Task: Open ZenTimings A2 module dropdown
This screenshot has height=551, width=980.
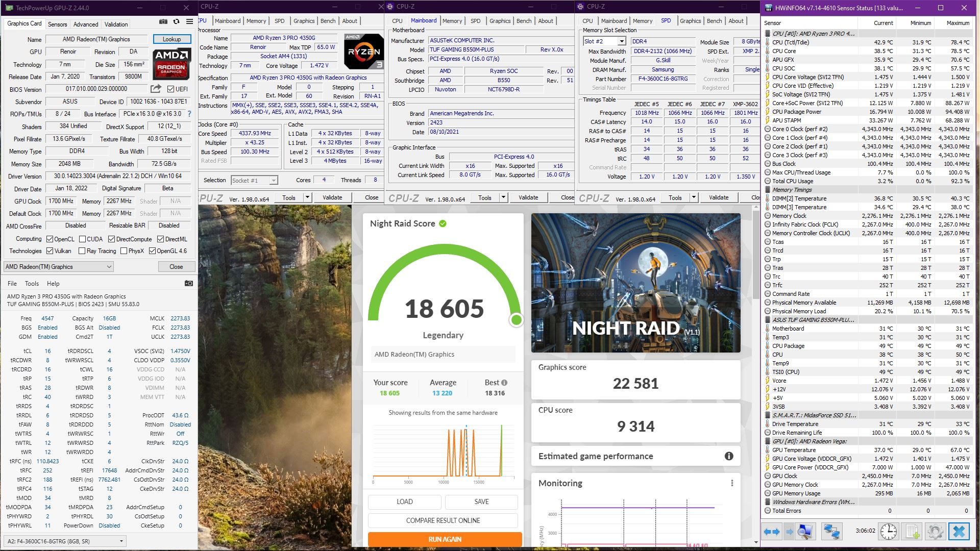Action: click(x=66, y=541)
